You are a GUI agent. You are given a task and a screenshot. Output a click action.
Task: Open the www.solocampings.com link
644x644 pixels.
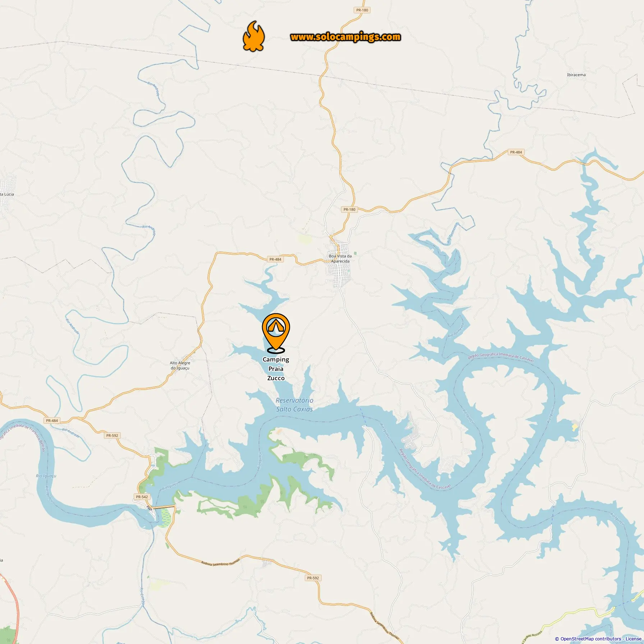coord(345,37)
